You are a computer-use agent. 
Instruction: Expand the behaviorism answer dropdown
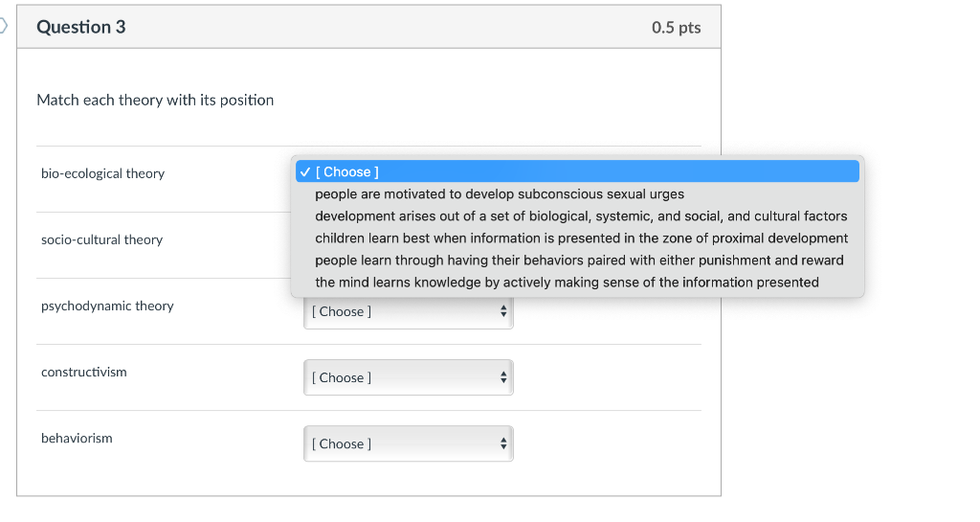pos(408,443)
